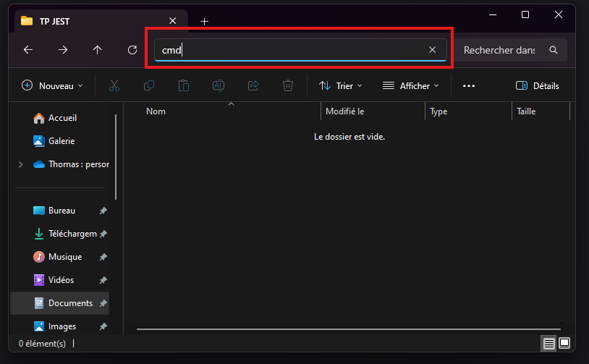Open the Trier sort dropdown
Image resolution: width=589 pixels, height=364 pixels.
[341, 85]
